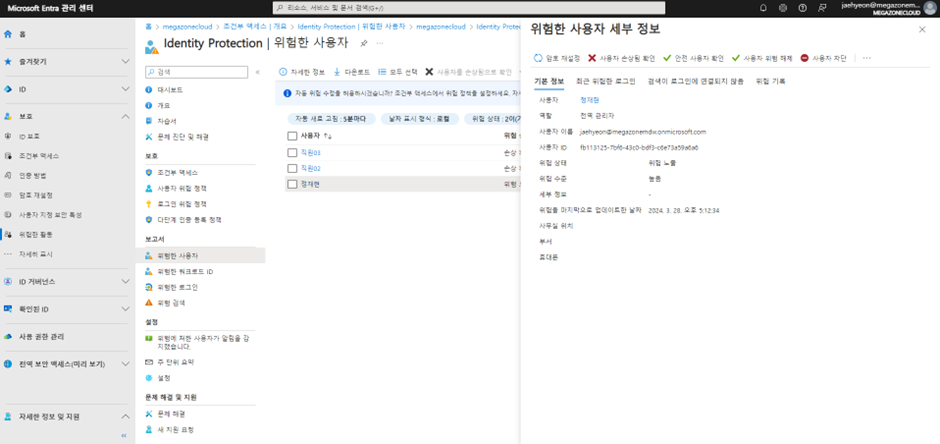Open the account avatar for jaehyeon
The width and height of the screenshot is (940, 444).
point(929,8)
